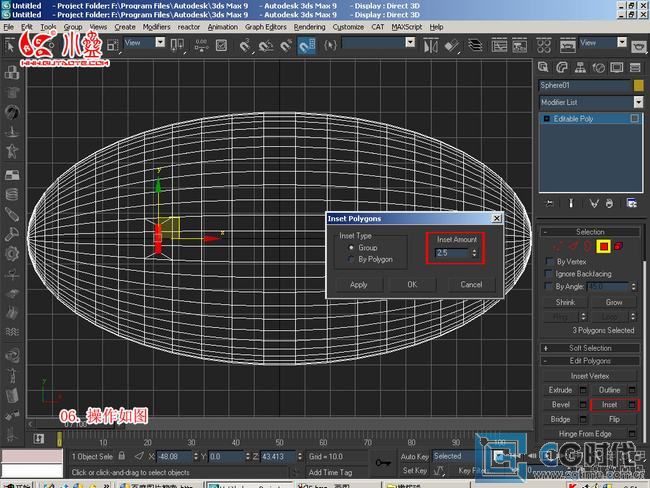This screenshot has width=650, height=488.
Task: Toggle the selection lock padlock icon
Action: tap(121, 456)
